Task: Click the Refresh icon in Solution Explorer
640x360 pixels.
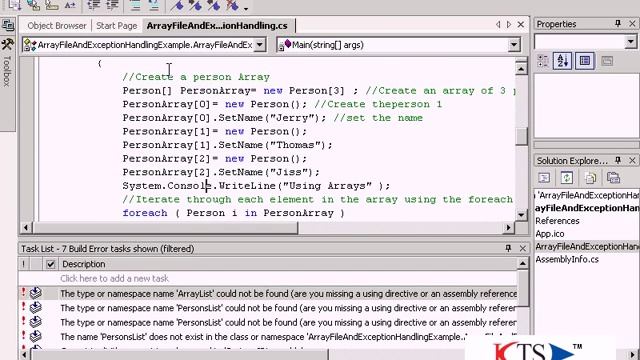Action: pyautogui.click(x=567, y=178)
